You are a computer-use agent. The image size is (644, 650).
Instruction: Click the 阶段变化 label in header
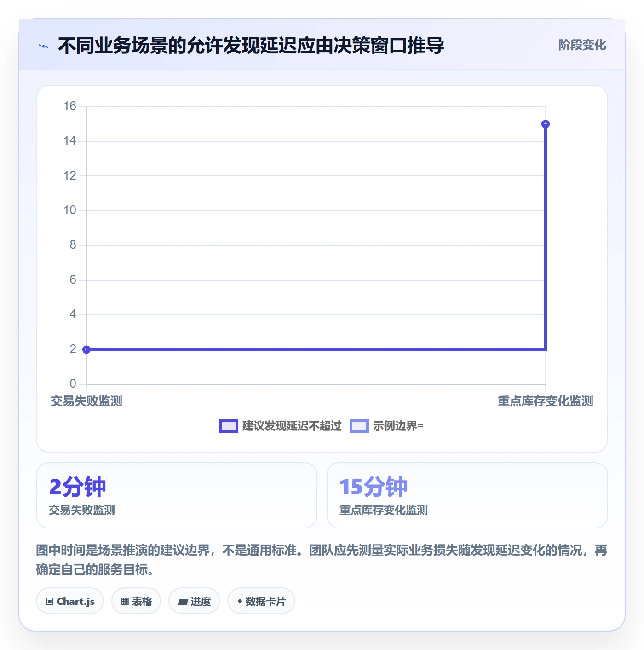pyautogui.click(x=582, y=45)
